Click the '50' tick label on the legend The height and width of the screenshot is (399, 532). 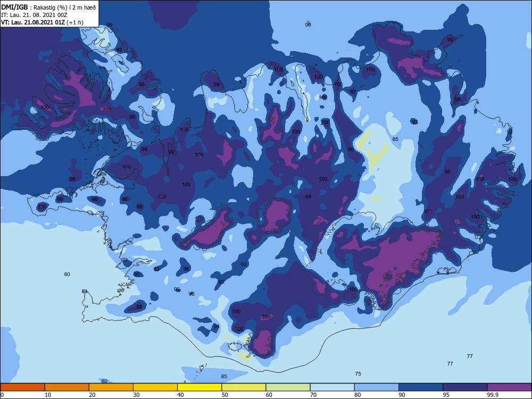pyautogui.click(x=225, y=395)
